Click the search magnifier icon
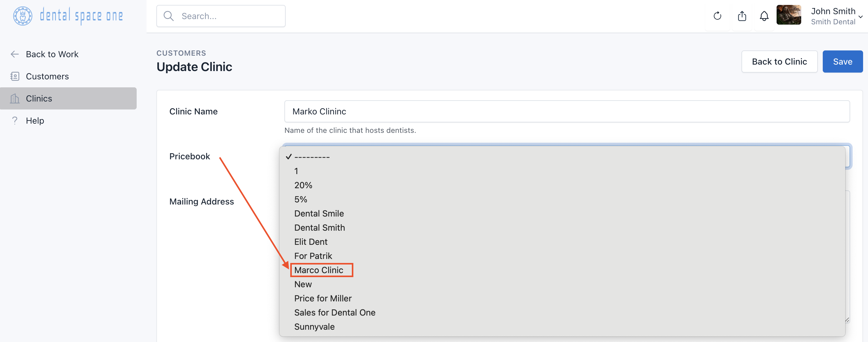This screenshot has height=342, width=868. tap(168, 15)
